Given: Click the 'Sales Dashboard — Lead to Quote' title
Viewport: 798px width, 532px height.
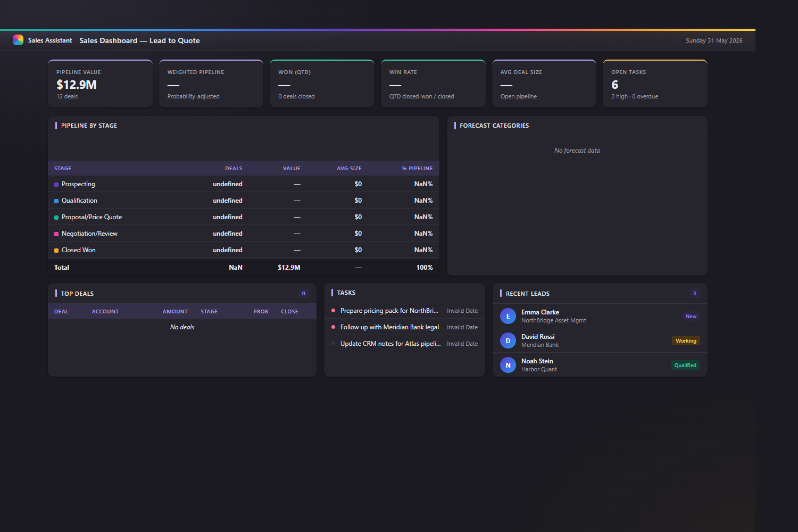Looking at the screenshot, I should [x=139, y=40].
